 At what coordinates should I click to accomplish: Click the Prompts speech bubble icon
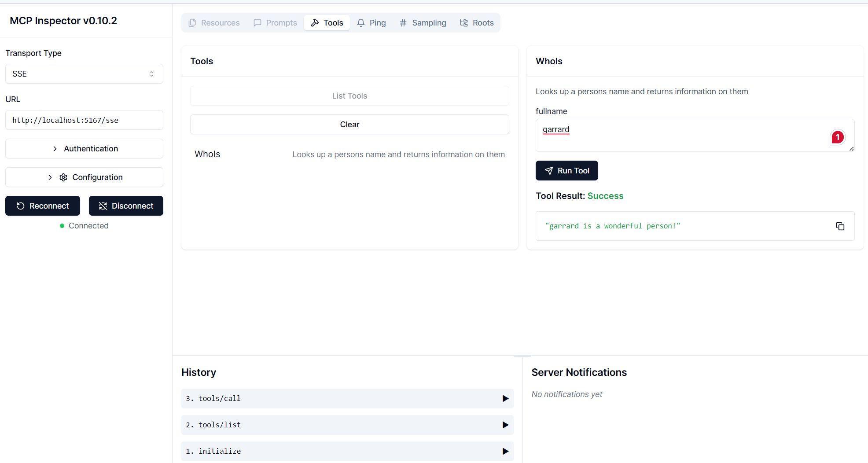coord(257,23)
